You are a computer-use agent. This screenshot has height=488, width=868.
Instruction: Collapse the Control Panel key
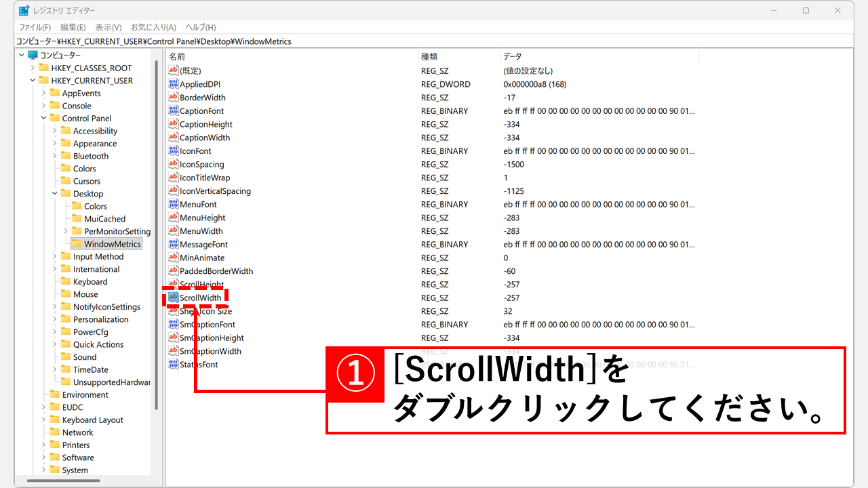(44, 119)
